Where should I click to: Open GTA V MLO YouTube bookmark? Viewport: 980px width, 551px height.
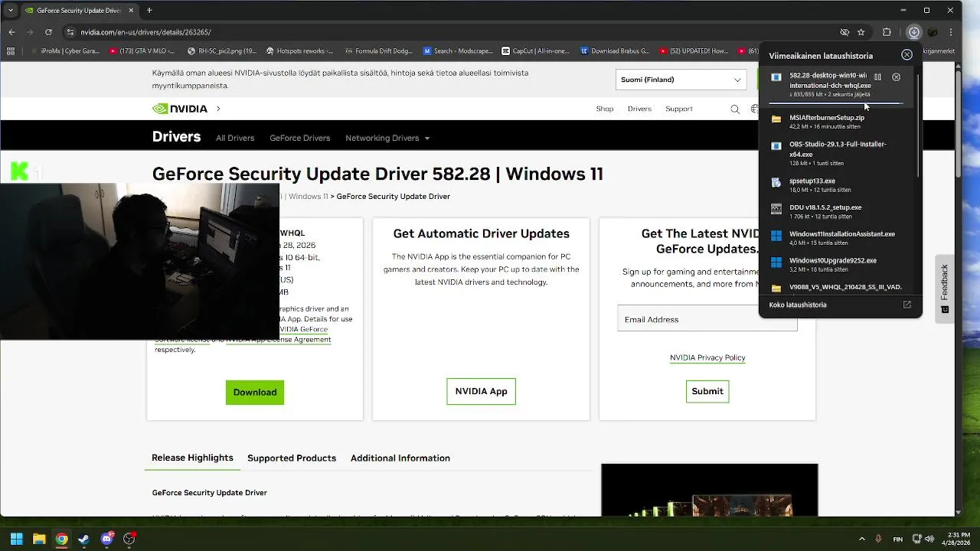click(x=143, y=51)
